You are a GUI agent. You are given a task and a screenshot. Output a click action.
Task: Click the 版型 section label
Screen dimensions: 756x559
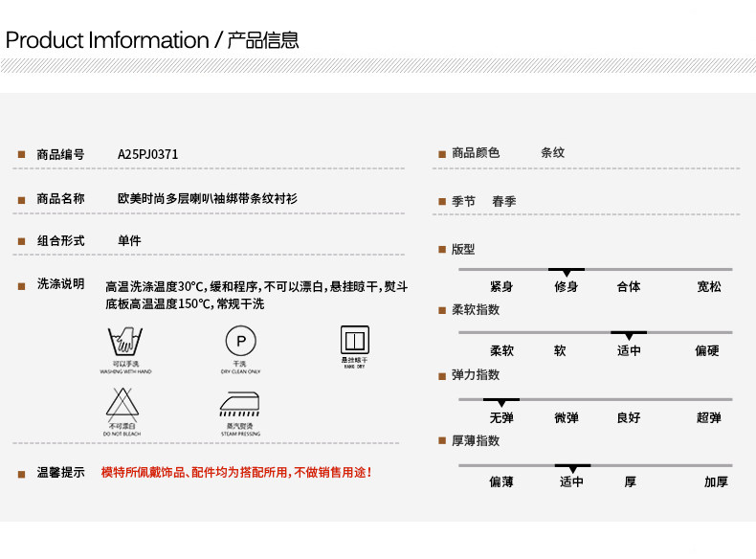[463, 250]
